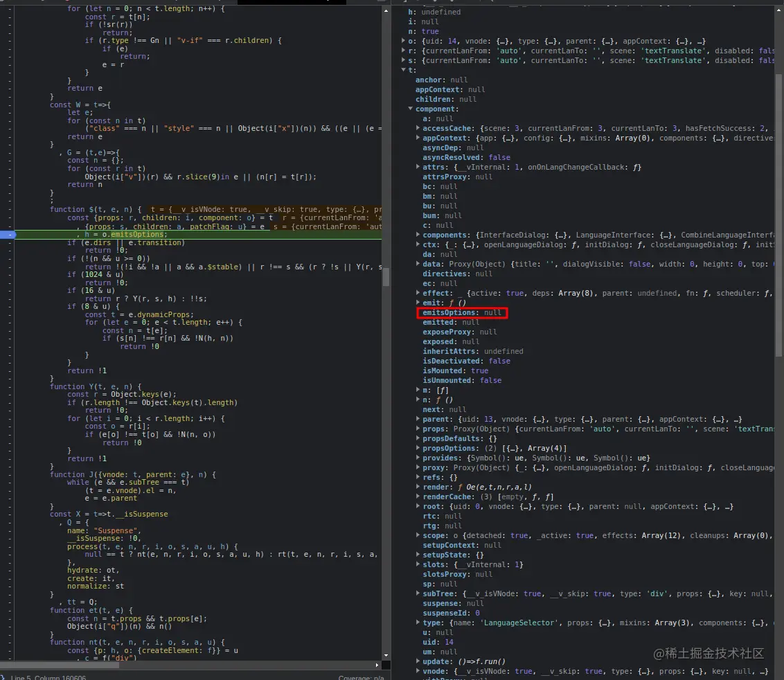Select the 'anchor: null' row under t
The image size is (784, 680).
[441, 80]
